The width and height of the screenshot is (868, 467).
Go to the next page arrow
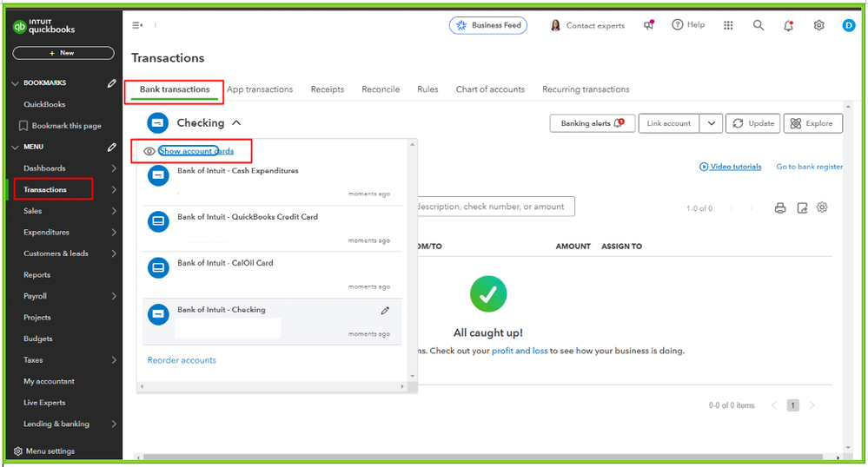click(812, 405)
